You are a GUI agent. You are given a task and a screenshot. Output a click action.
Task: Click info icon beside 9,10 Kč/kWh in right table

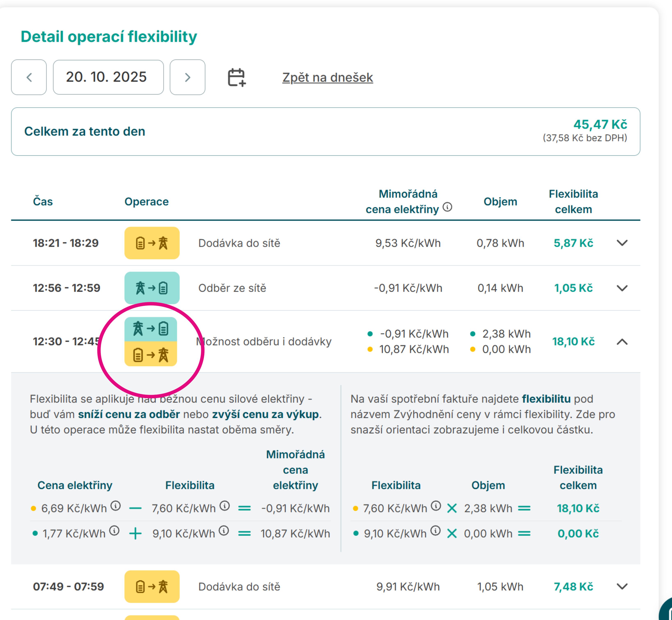tap(435, 531)
